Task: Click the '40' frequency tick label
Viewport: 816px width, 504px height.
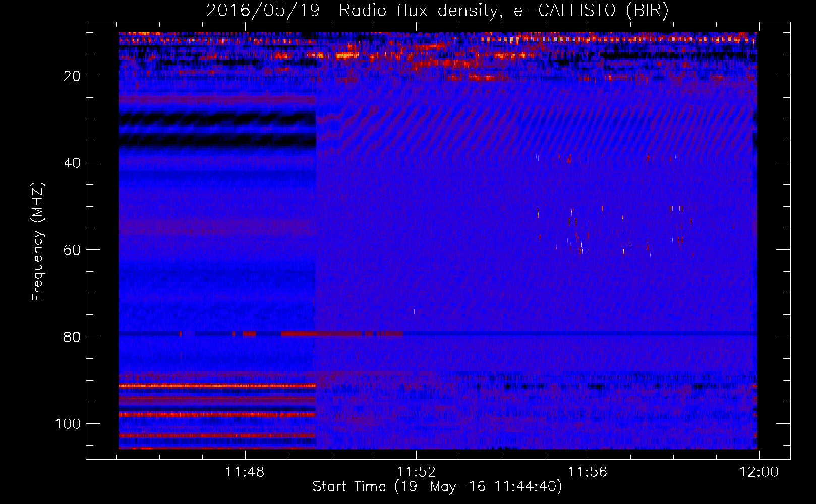Action: coord(72,163)
